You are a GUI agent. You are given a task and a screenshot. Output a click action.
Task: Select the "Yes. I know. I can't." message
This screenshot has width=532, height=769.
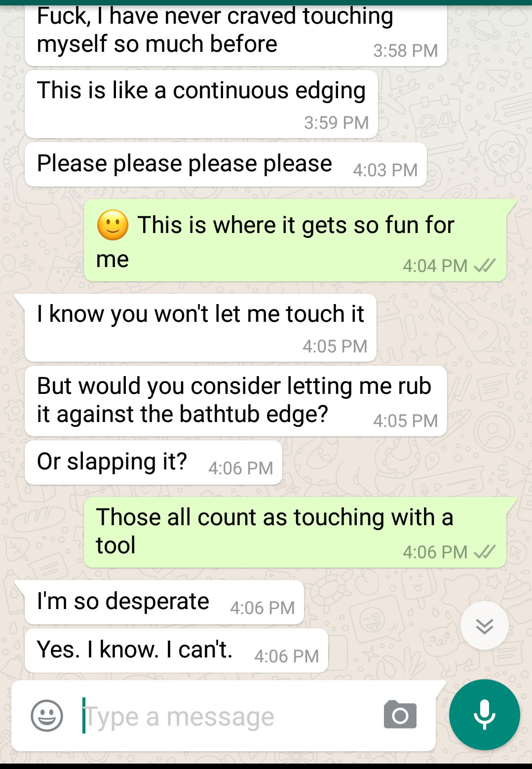(x=176, y=650)
